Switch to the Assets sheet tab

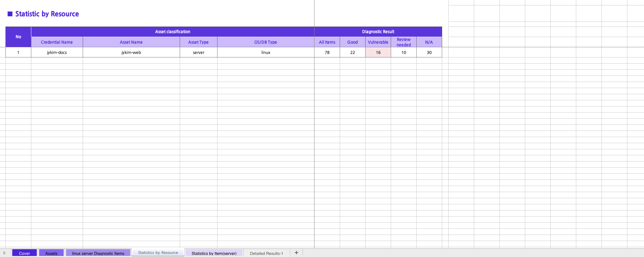tap(51, 253)
